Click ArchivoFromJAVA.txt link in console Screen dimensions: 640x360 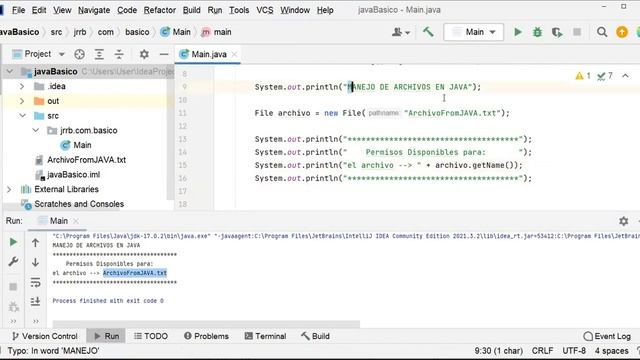tap(135, 273)
